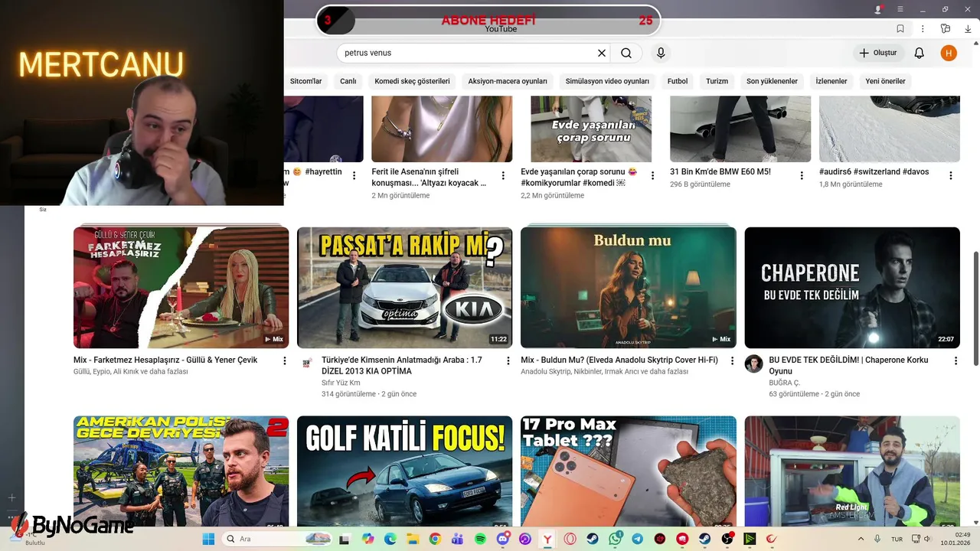The width and height of the screenshot is (980, 551).
Task: Open Telegram from the taskbar
Action: point(638,539)
